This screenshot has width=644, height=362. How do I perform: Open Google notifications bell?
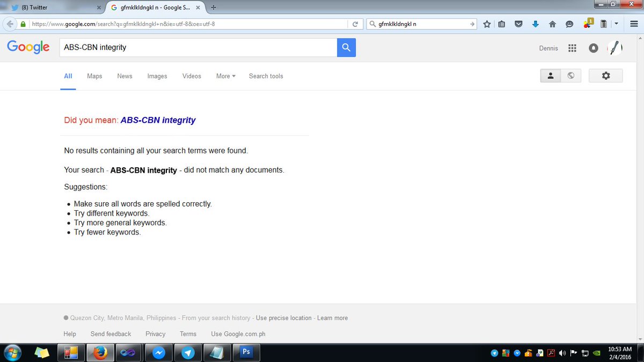pyautogui.click(x=593, y=48)
